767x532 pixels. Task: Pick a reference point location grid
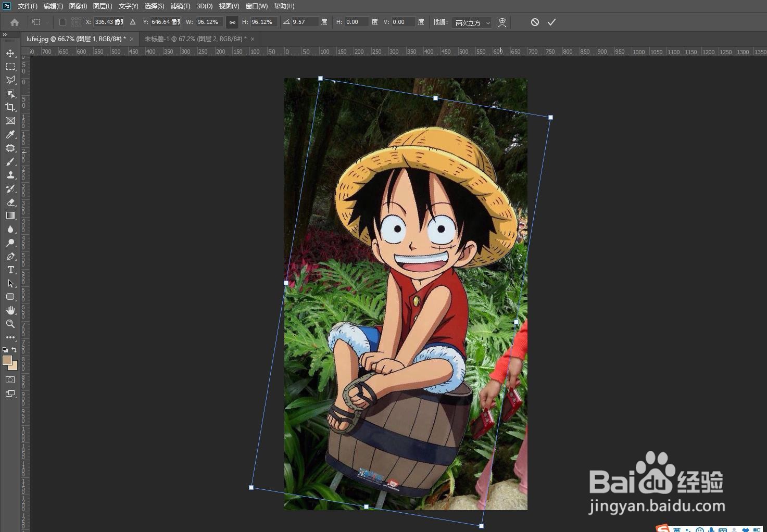coord(76,22)
